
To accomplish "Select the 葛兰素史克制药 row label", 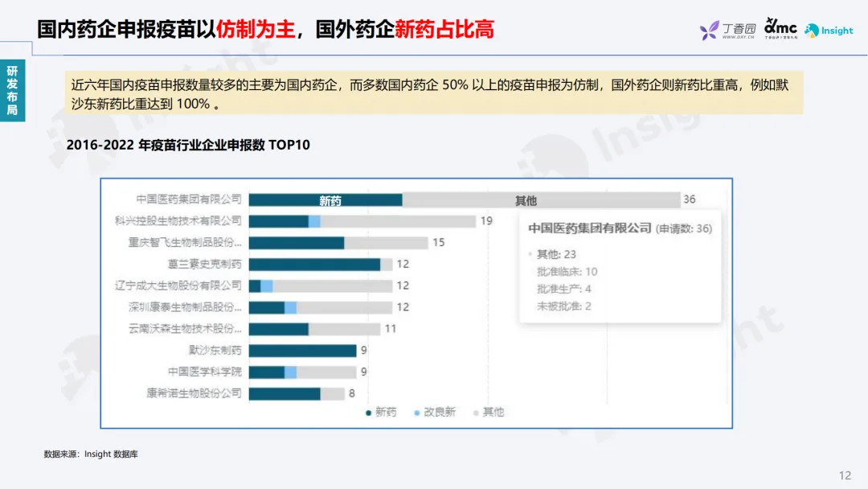I will coord(205,264).
